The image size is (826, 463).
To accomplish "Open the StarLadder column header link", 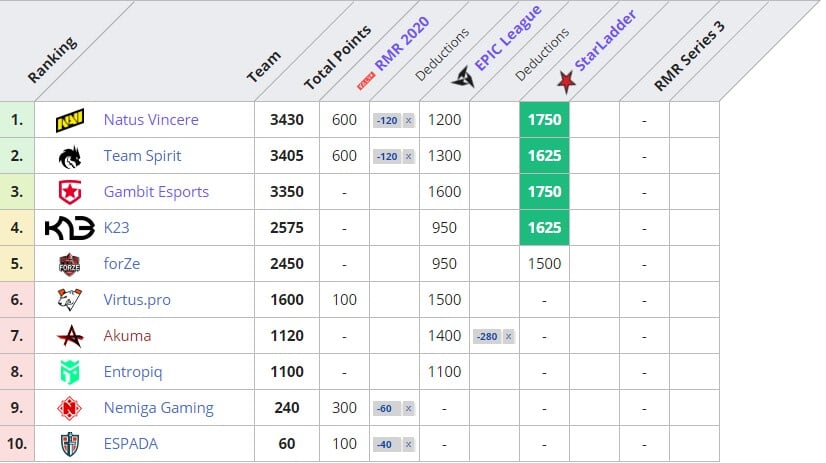I will pos(605,40).
